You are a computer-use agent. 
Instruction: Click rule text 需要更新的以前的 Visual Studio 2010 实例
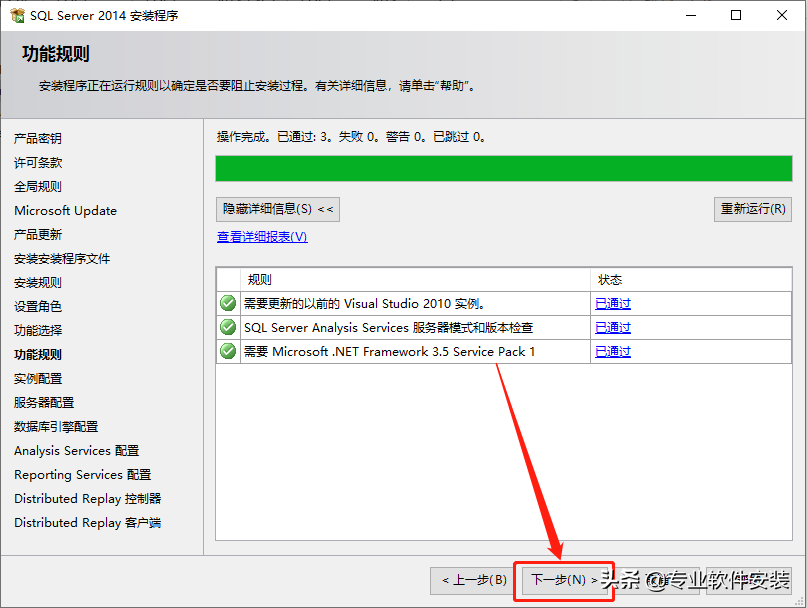coord(364,304)
